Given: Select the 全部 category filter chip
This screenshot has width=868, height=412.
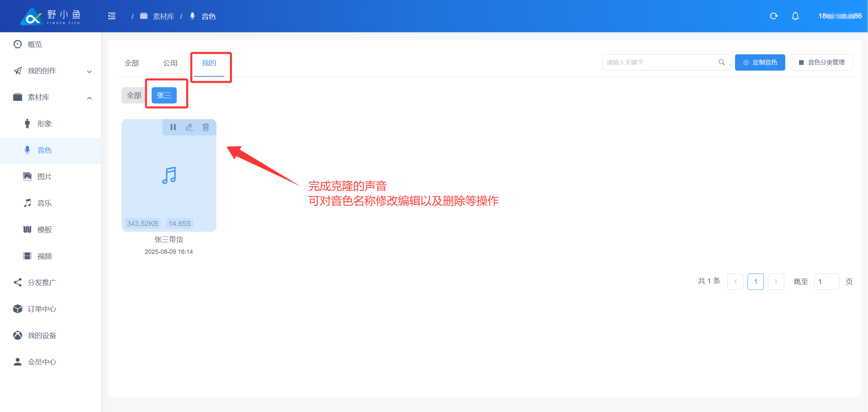Looking at the screenshot, I should point(134,95).
